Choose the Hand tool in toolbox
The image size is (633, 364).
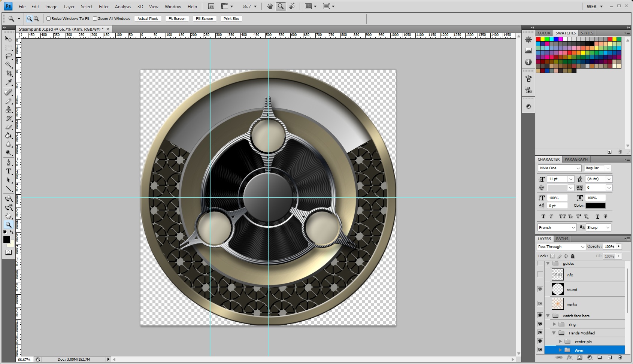click(9, 216)
